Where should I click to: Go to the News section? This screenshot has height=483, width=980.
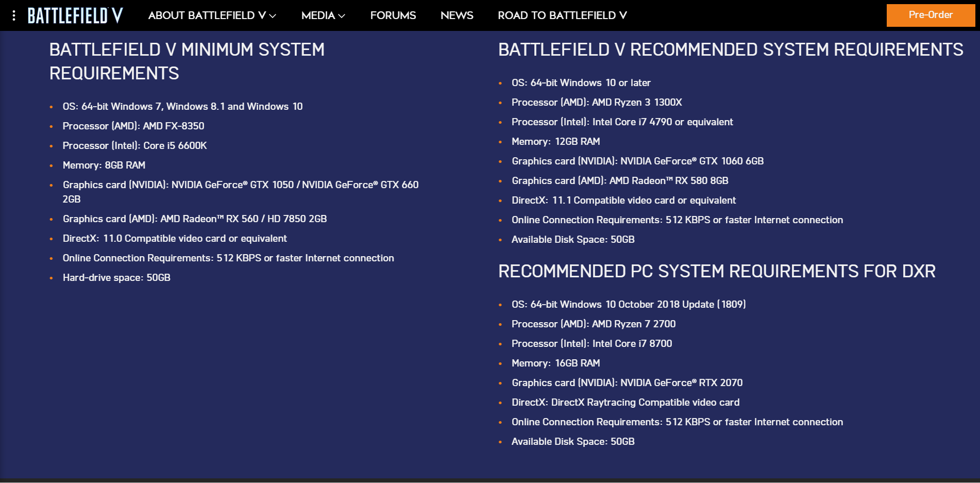[x=457, y=15]
